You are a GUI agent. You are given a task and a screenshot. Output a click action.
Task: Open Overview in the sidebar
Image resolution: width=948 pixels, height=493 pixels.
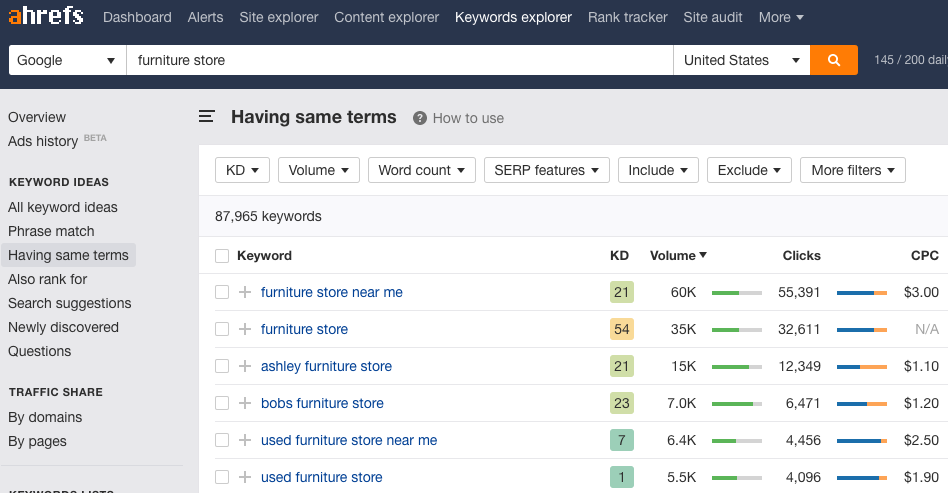[37, 117]
